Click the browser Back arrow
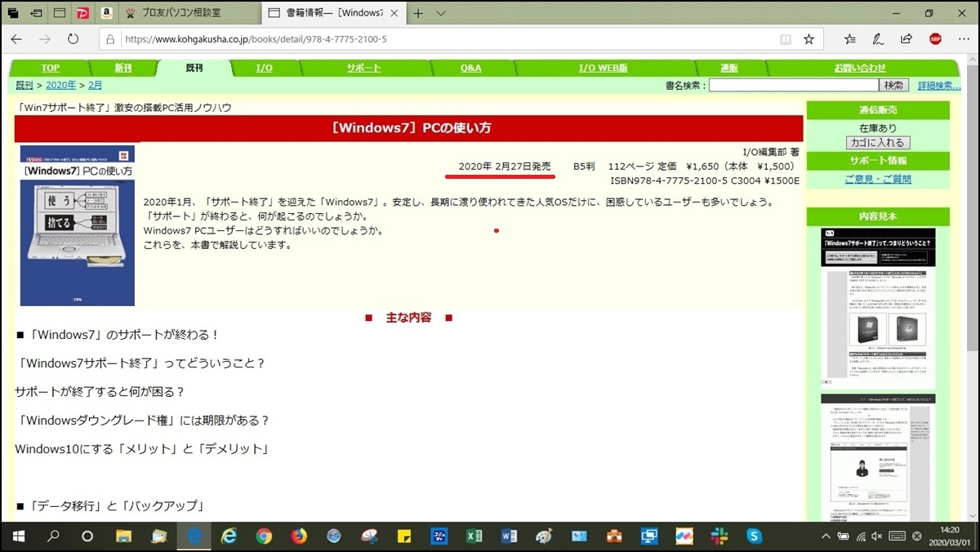 click(x=17, y=38)
